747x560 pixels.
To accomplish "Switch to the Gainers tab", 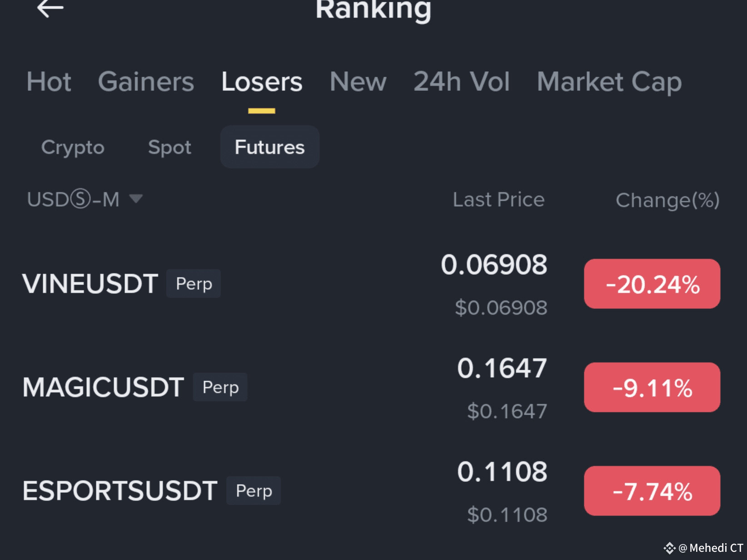I will tap(146, 82).
